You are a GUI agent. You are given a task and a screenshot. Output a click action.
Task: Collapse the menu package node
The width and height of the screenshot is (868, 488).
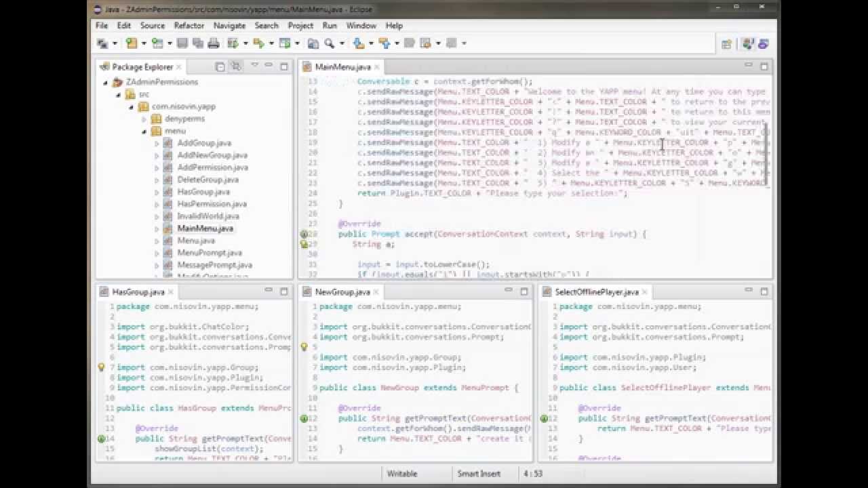click(x=144, y=131)
